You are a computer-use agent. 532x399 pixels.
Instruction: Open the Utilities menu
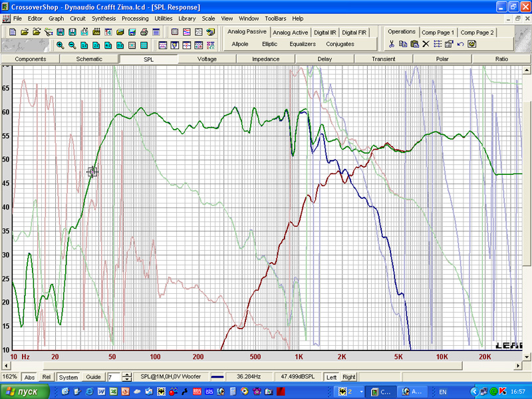pyautogui.click(x=164, y=19)
